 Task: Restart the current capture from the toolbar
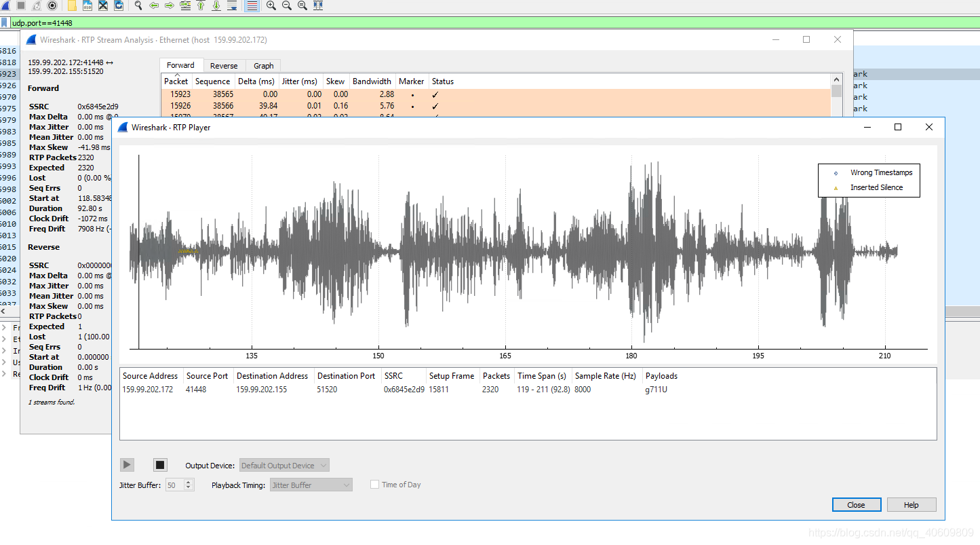37,5
